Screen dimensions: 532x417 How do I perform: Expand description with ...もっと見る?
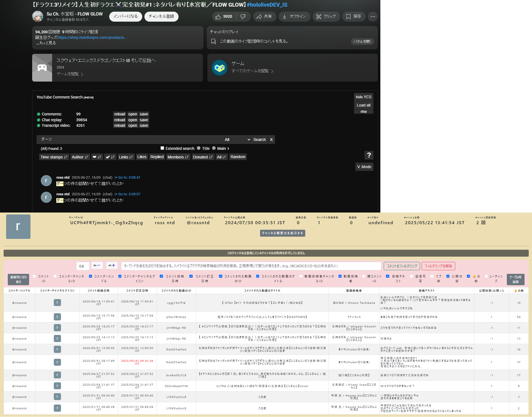coord(46,43)
